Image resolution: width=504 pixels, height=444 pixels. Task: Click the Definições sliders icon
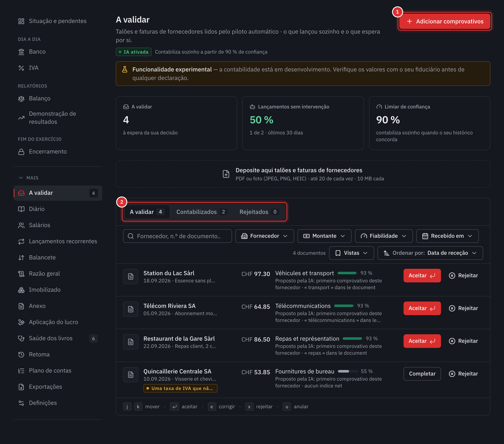[21, 403]
